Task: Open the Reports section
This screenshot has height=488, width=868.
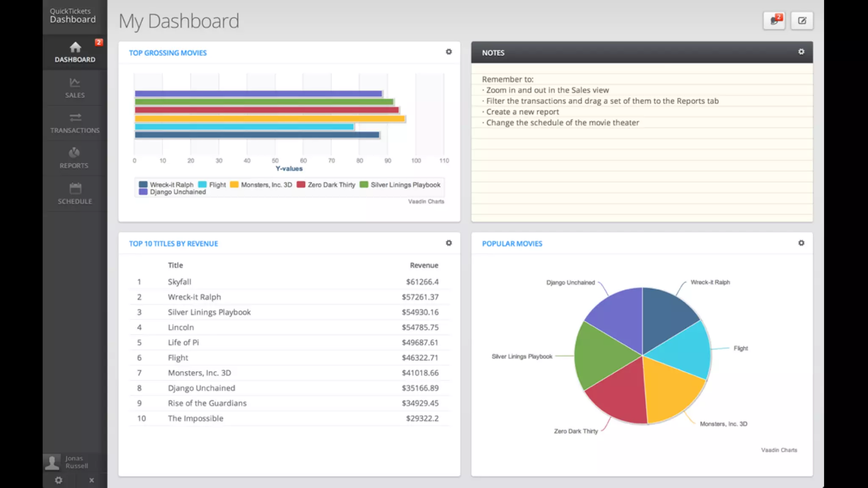Action: 74,158
